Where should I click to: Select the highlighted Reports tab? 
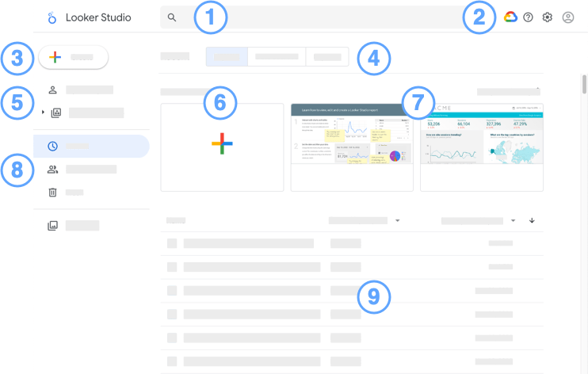(x=227, y=56)
